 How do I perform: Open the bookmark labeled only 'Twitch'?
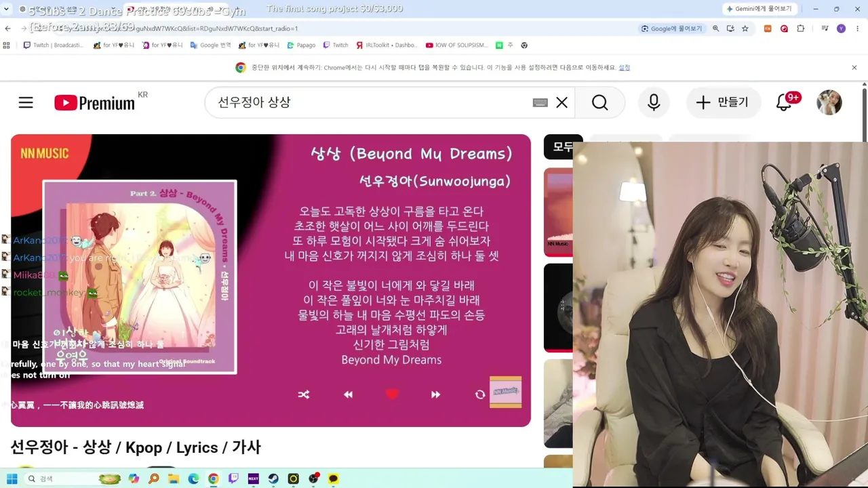tap(336, 45)
